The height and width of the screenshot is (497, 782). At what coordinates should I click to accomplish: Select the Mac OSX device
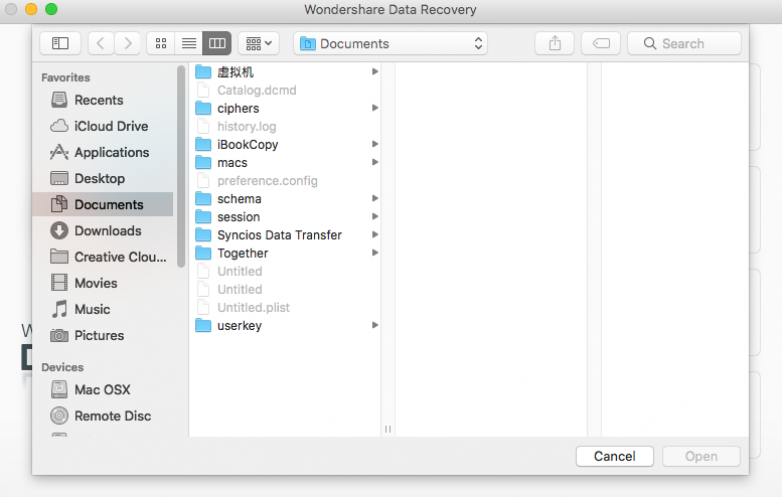coord(105,390)
